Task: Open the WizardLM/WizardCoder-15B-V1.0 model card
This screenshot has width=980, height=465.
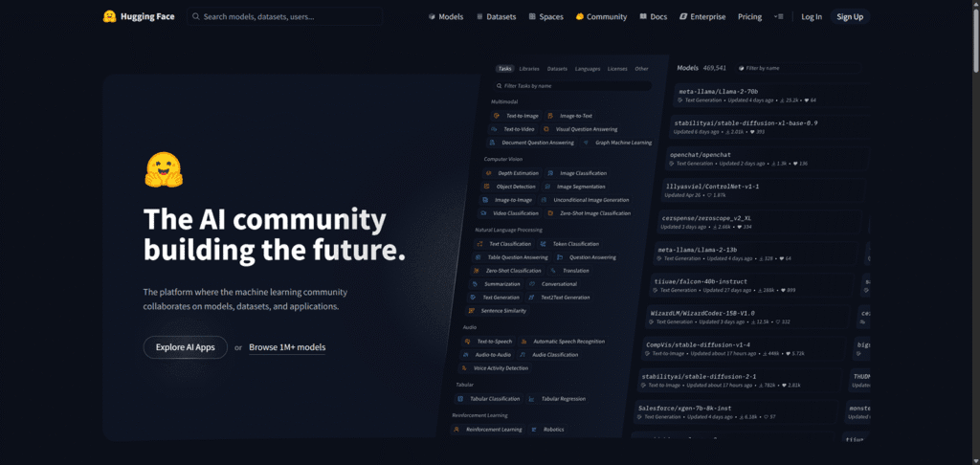Action: pos(748,317)
